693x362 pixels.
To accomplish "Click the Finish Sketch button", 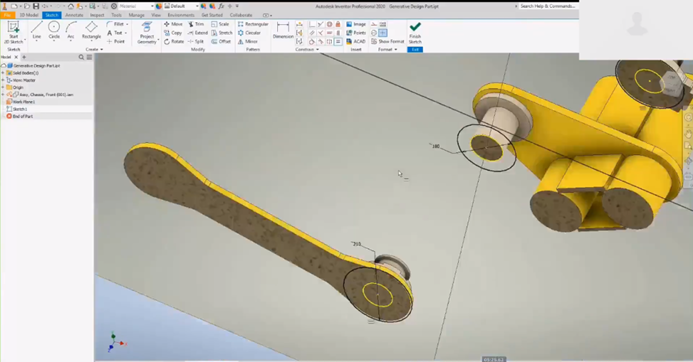I will pos(415,33).
